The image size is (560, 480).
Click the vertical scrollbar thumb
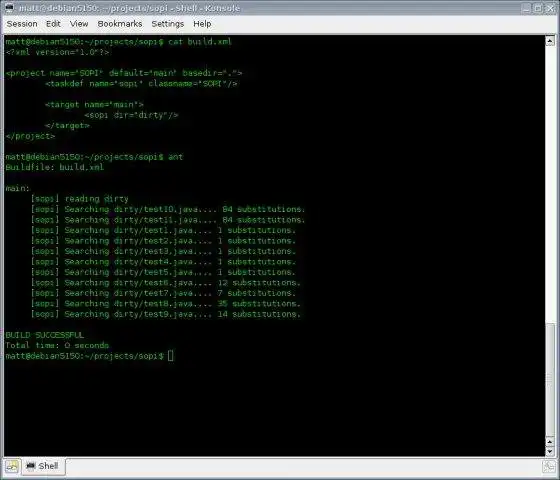(x=550, y=379)
